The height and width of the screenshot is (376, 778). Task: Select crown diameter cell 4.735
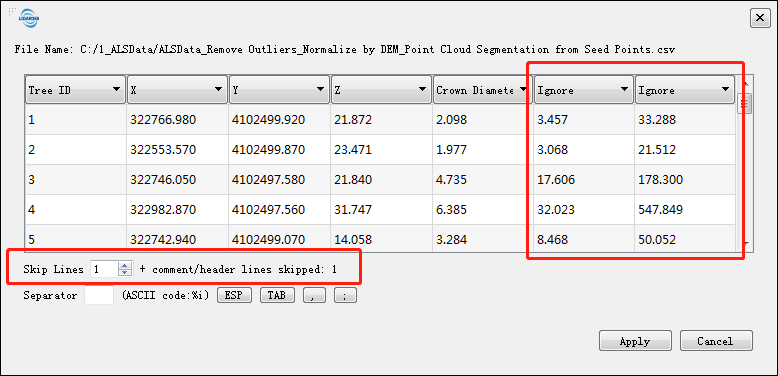[482, 179]
